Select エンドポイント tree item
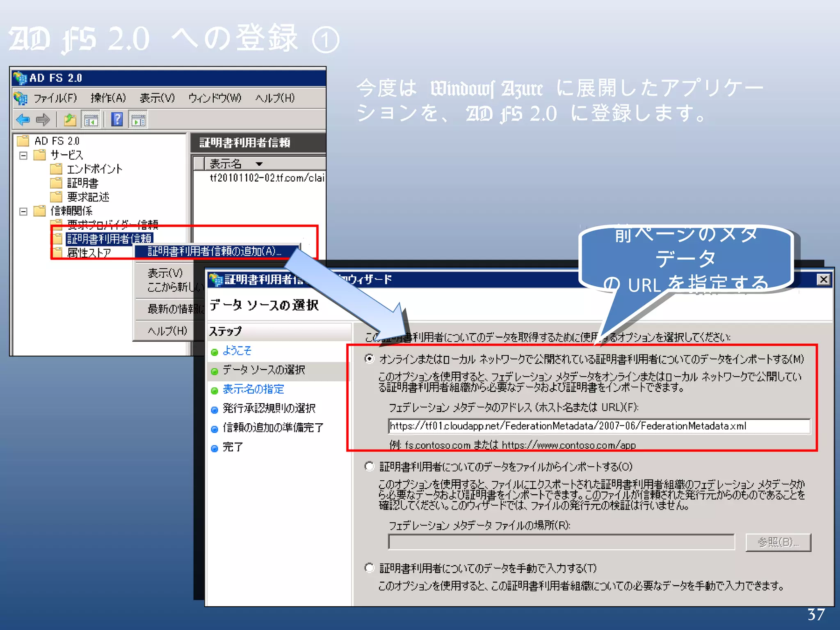Screen dimensions: 840x630 94,169
